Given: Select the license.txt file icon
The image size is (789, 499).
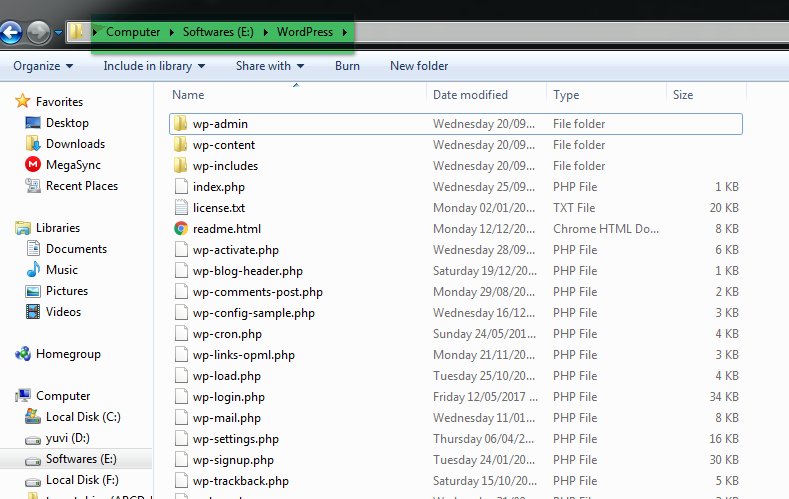Looking at the screenshot, I should point(181,208).
